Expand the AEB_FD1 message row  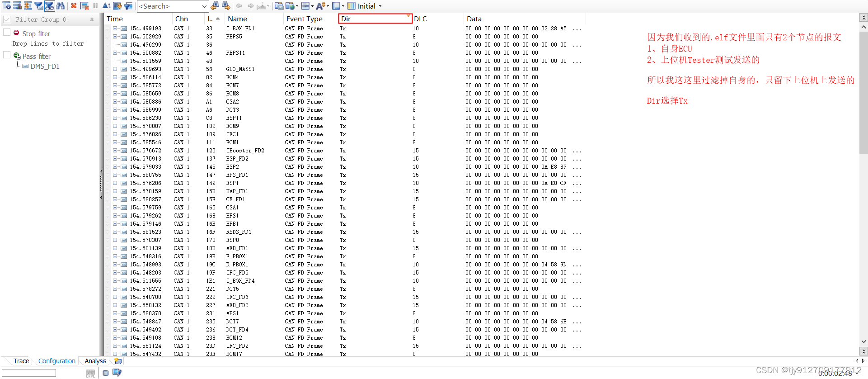pyautogui.click(x=115, y=248)
